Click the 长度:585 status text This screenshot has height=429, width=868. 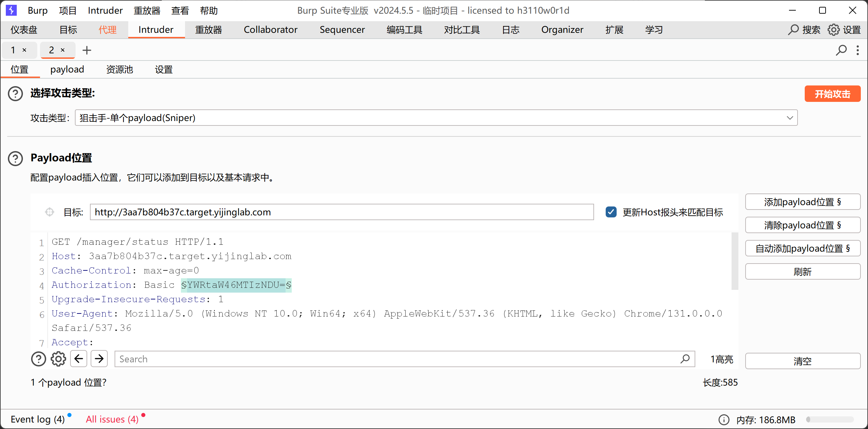(720, 383)
